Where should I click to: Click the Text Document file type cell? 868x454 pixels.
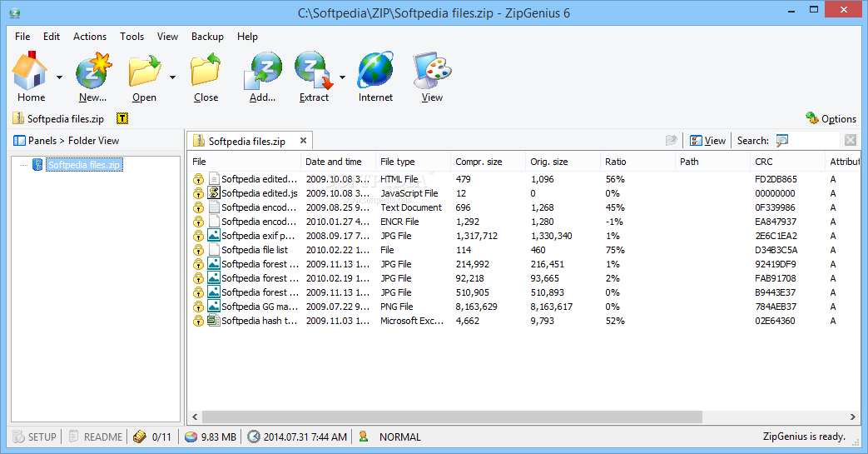[x=411, y=208]
